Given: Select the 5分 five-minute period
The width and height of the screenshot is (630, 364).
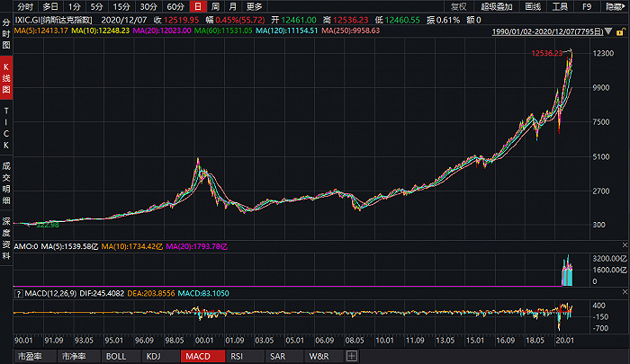Looking at the screenshot, I should click(96, 6).
